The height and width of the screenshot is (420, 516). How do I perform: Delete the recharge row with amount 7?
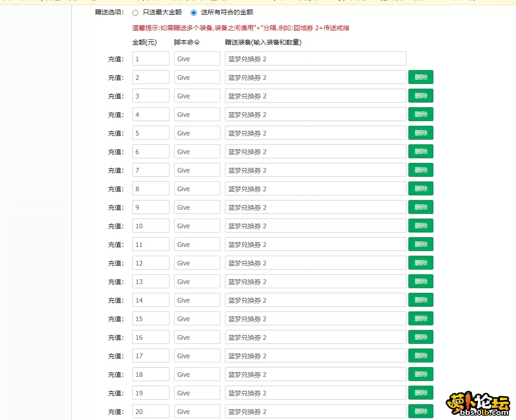(420, 170)
